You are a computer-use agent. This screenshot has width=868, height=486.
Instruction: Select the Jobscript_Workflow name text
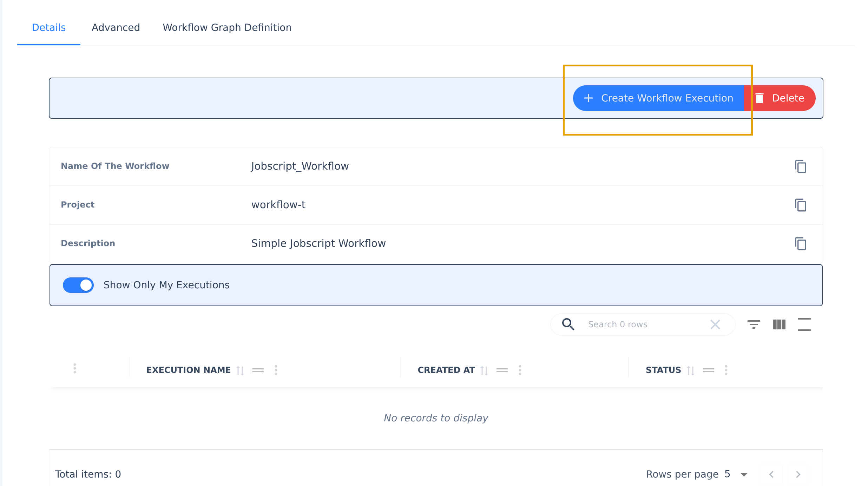(x=300, y=166)
